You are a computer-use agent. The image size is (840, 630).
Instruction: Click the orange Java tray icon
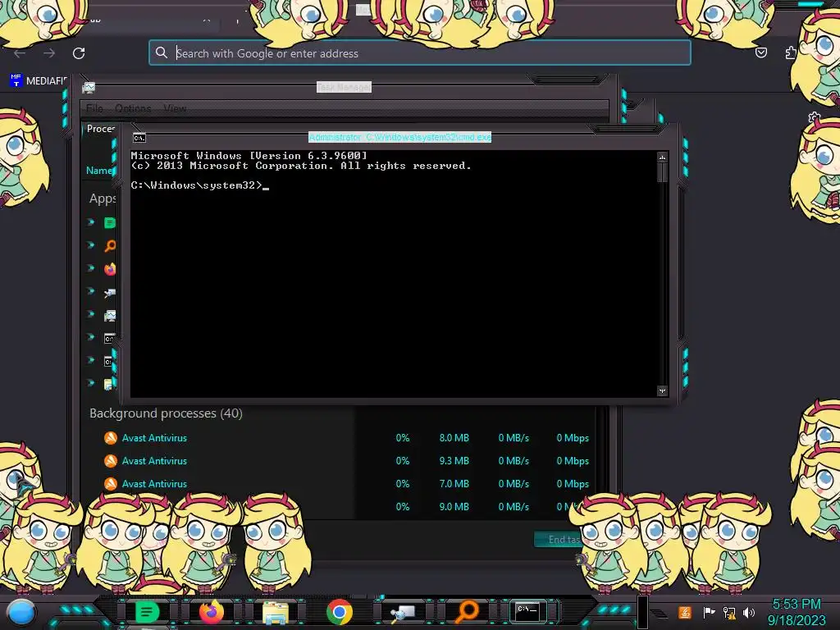685,612
